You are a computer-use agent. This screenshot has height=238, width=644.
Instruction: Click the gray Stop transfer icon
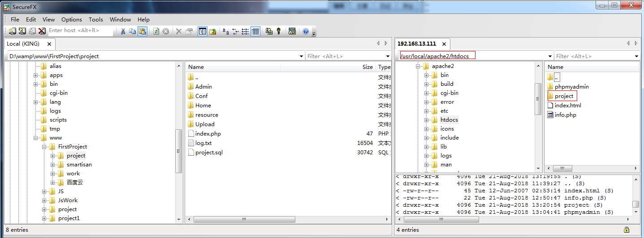pos(166,31)
